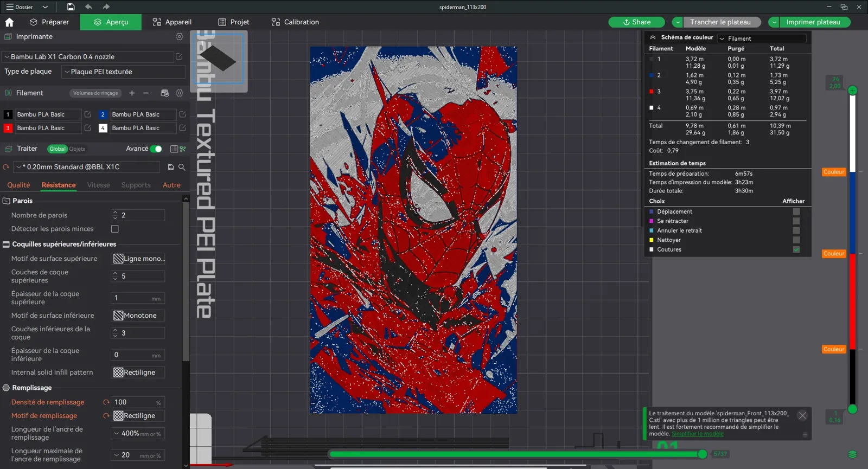Open the Type de plaque dropdown
Viewport: 868px width, 469px height.
pos(124,72)
